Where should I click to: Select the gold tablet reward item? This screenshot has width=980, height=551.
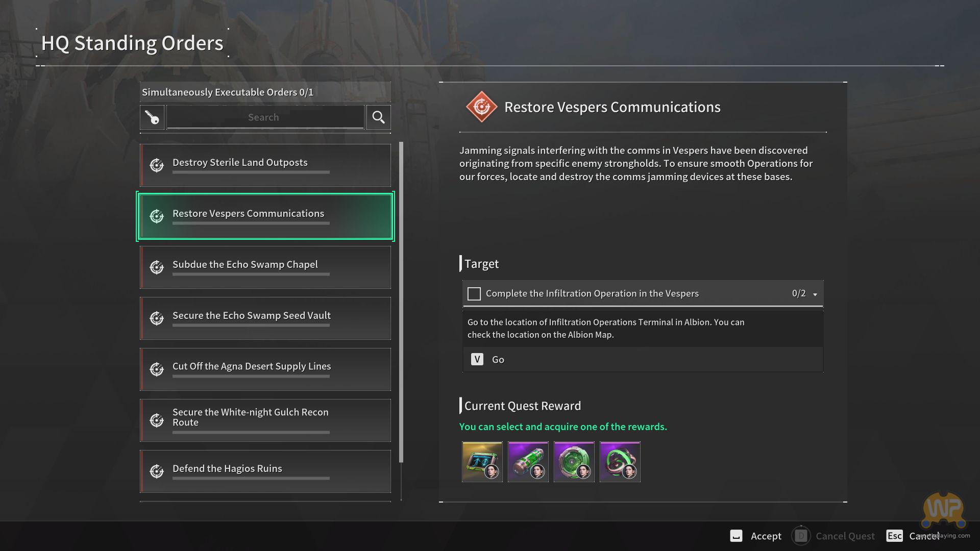(482, 462)
